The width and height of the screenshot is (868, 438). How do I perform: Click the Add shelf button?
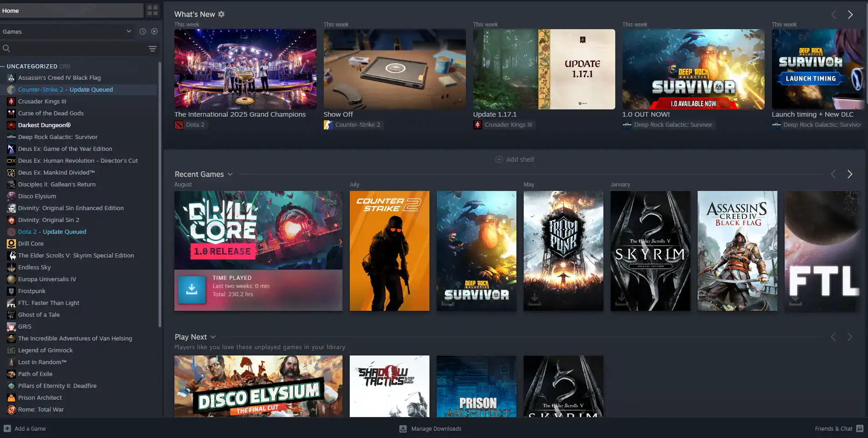(x=515, y=160)
